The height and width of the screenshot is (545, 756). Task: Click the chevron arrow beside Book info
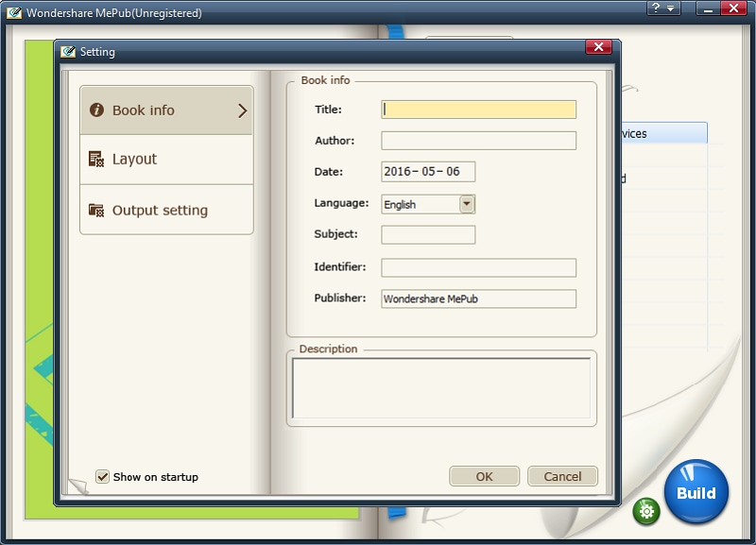[x=243, y=111]
